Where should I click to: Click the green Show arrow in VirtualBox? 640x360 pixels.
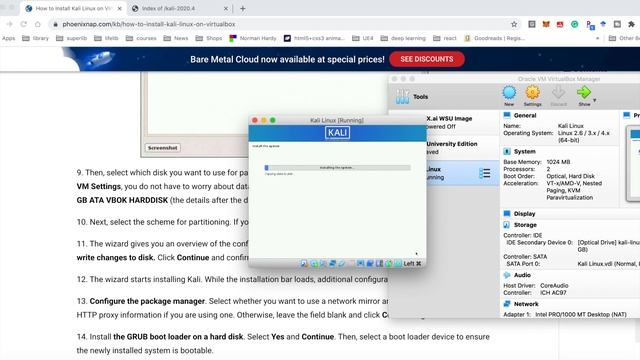(x=584, y=93)
